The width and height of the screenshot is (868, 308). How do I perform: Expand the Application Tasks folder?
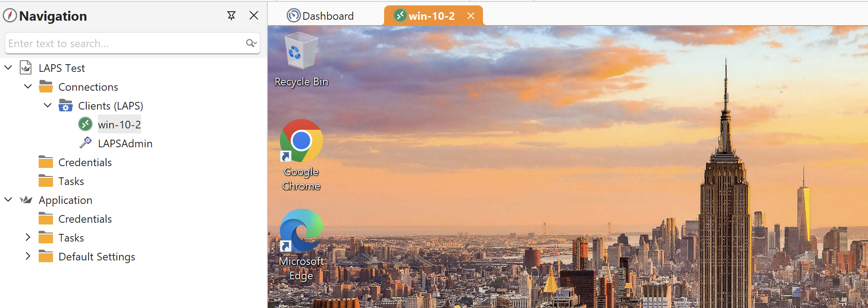pos(28,238)
